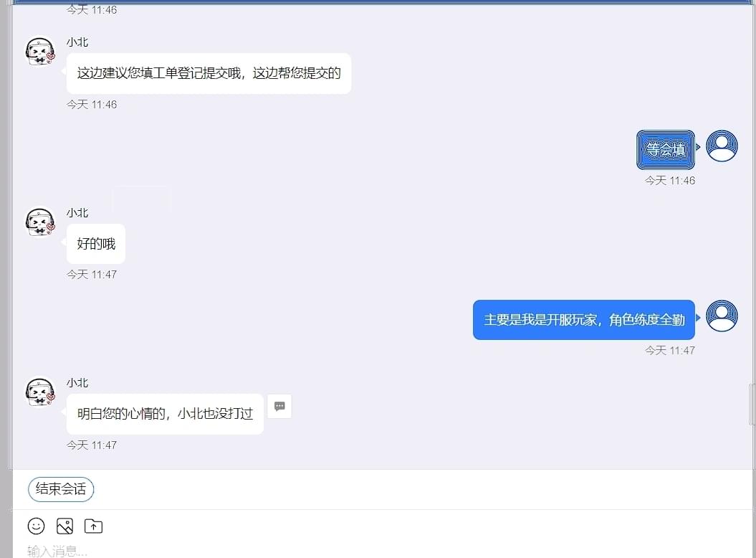Click the 这边建议您填工单登记提交哦 message
756x558 pixels.
pyautogui.click(x=209, y=73)
